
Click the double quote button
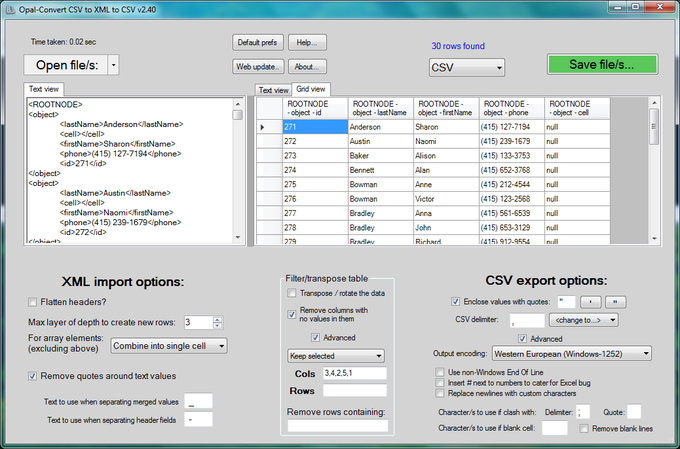(x=615, y=302)
